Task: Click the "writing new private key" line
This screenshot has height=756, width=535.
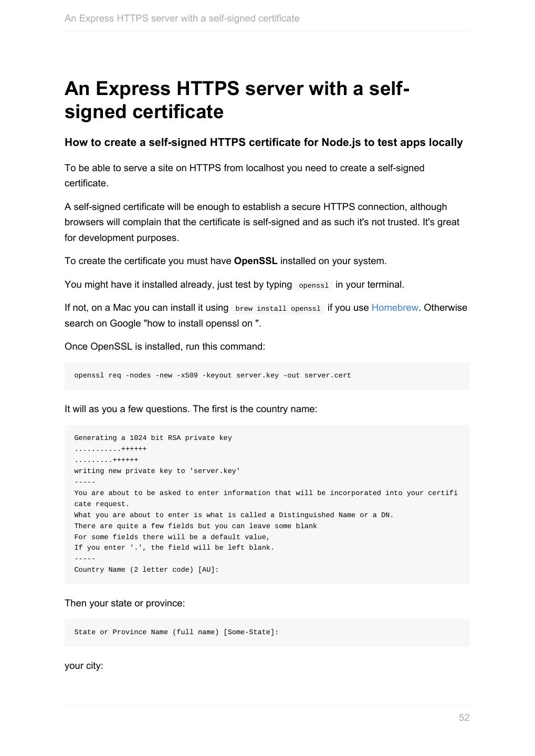Action: point(157,471)
